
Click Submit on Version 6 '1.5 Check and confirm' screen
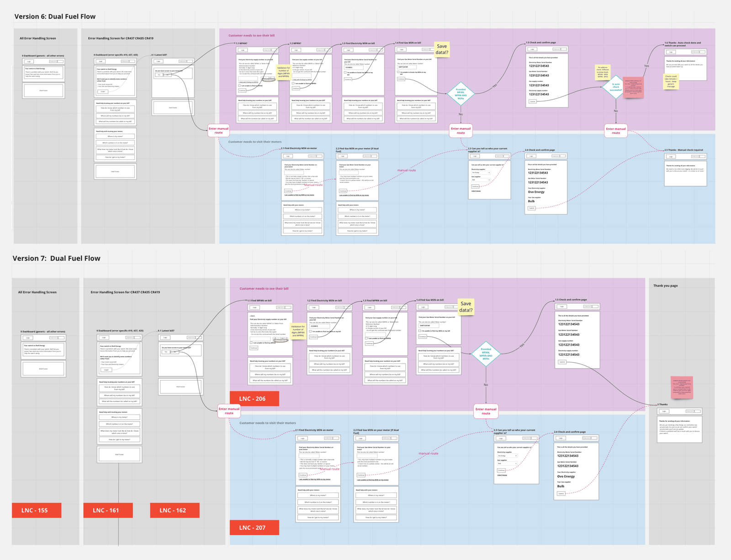(x=533, y=101)
